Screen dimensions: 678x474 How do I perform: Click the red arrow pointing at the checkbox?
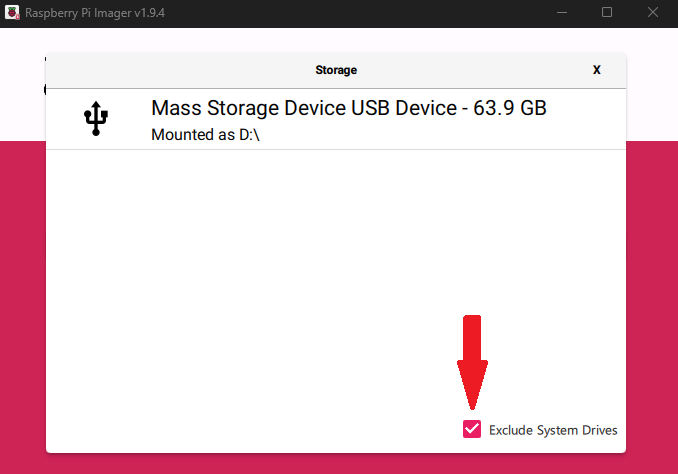pyautogui.click(x=472, y=362)
